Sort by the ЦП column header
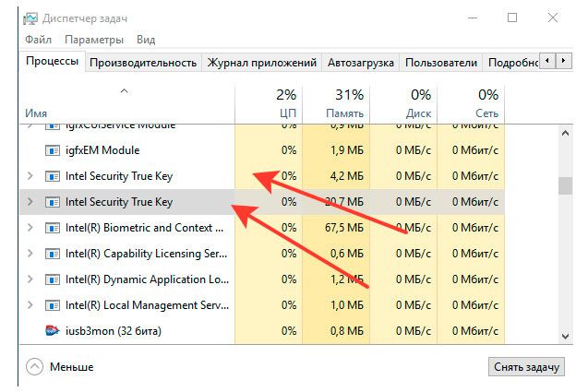Screen dimensions: 588x392 tap(269, 104)
